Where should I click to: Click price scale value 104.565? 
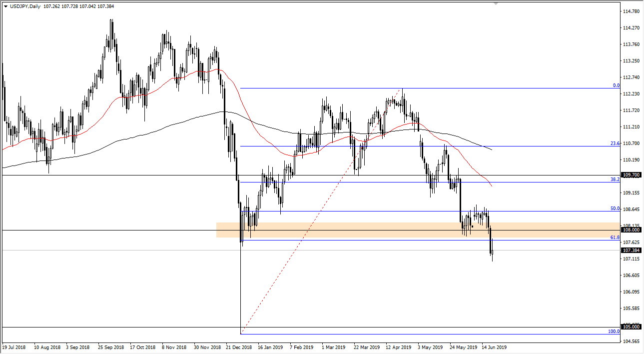pos(631,341)
